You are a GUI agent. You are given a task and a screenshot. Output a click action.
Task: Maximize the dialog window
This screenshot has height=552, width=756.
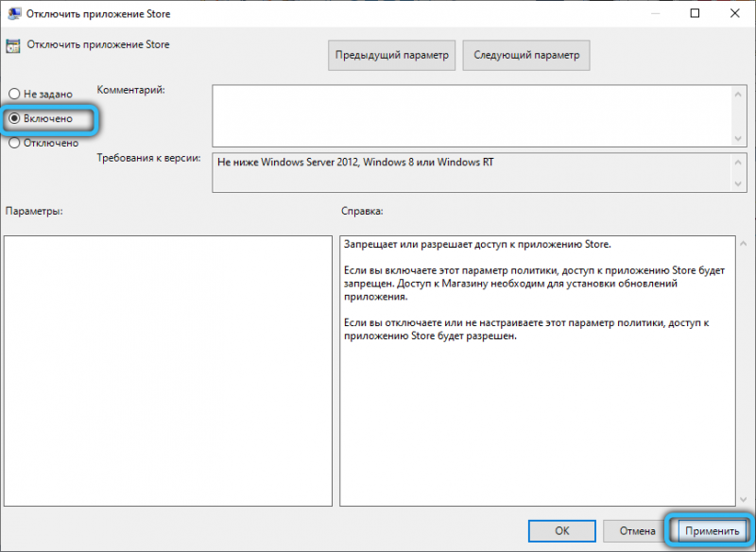(x=695, y=13)
